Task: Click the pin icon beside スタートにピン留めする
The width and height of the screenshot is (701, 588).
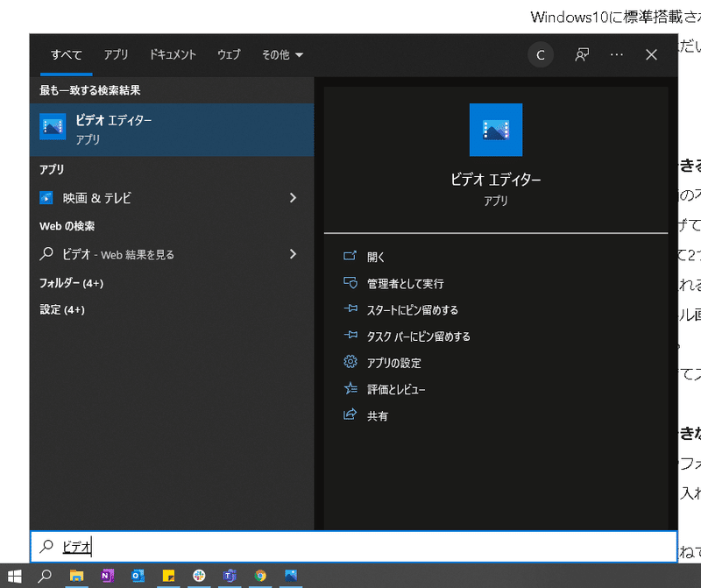Action: click(x=350, y=308)
